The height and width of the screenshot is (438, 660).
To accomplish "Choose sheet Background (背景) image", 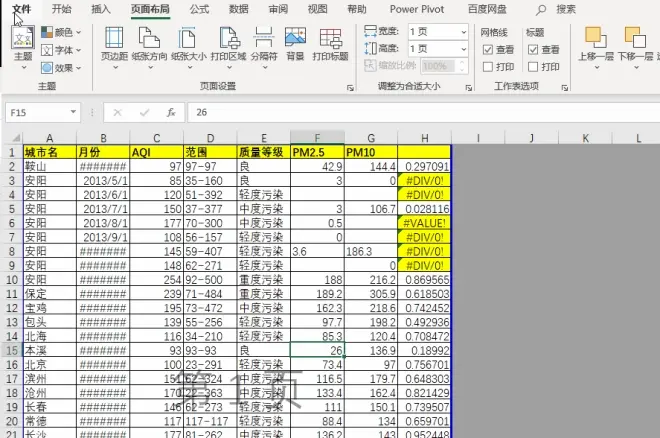I will tap(295, 44).
